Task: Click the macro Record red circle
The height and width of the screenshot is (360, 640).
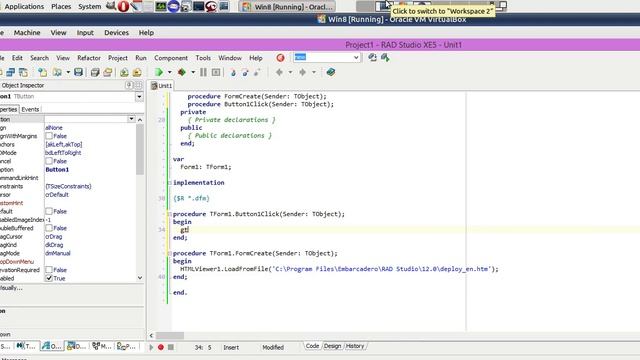Action: [x=161, y=347]
